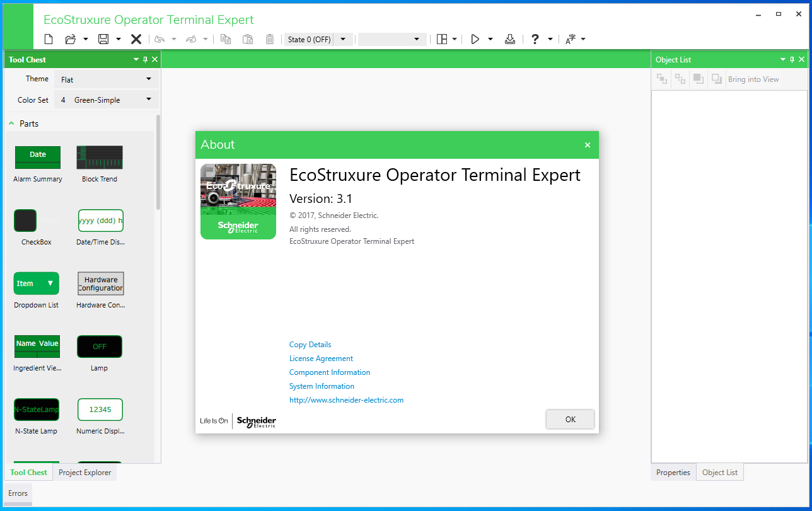Close the About dialog with X

pos(588,145)
